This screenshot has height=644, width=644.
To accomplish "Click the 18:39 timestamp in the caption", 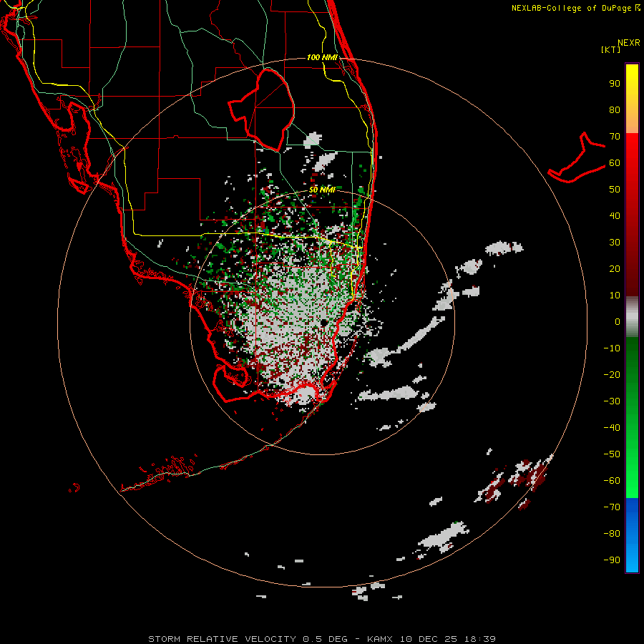I will pyautogui.click(x=480, y=639).
